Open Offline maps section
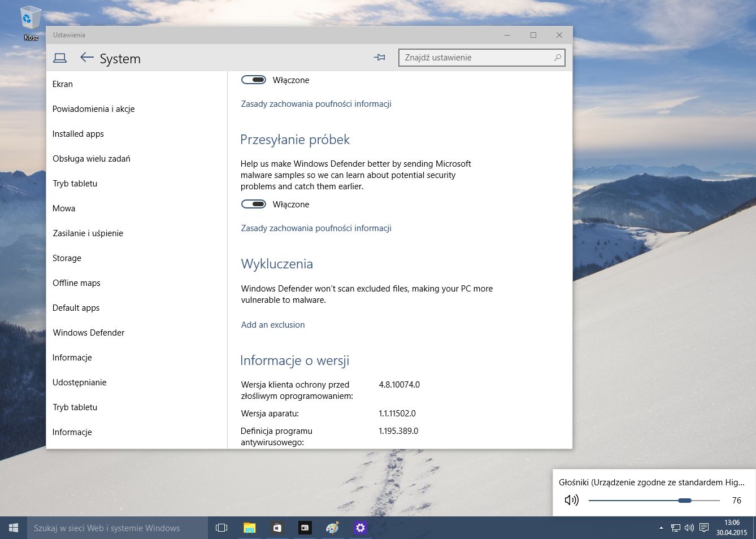Screen dimensions: 756x539 (x=76, y=282)
